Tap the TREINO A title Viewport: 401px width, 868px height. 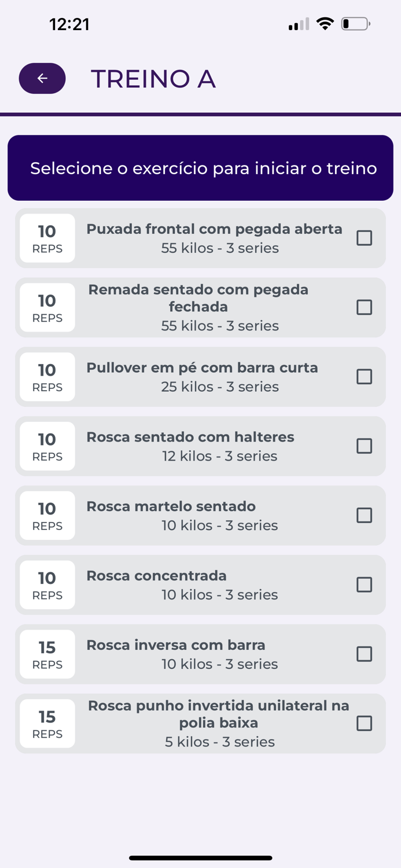coord(153,78)
